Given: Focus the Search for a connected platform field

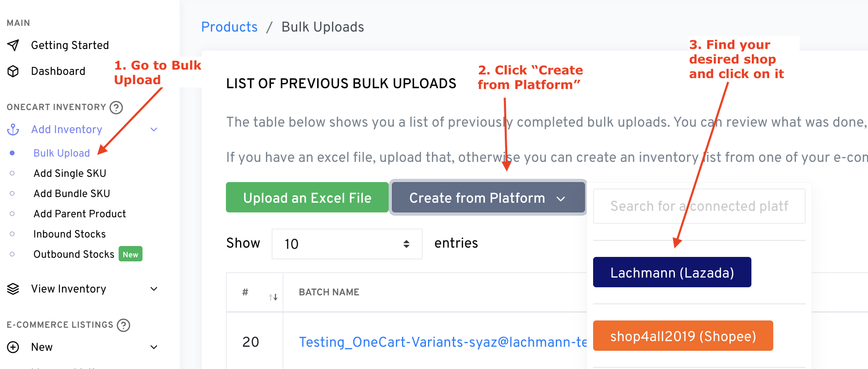Looking at the screenshot, I should [x=699, y=206].
